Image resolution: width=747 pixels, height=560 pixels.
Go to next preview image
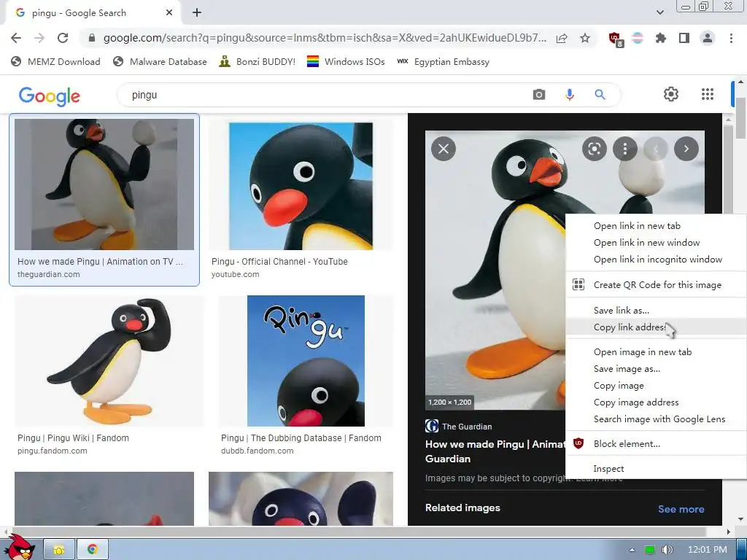pos(686,149)
